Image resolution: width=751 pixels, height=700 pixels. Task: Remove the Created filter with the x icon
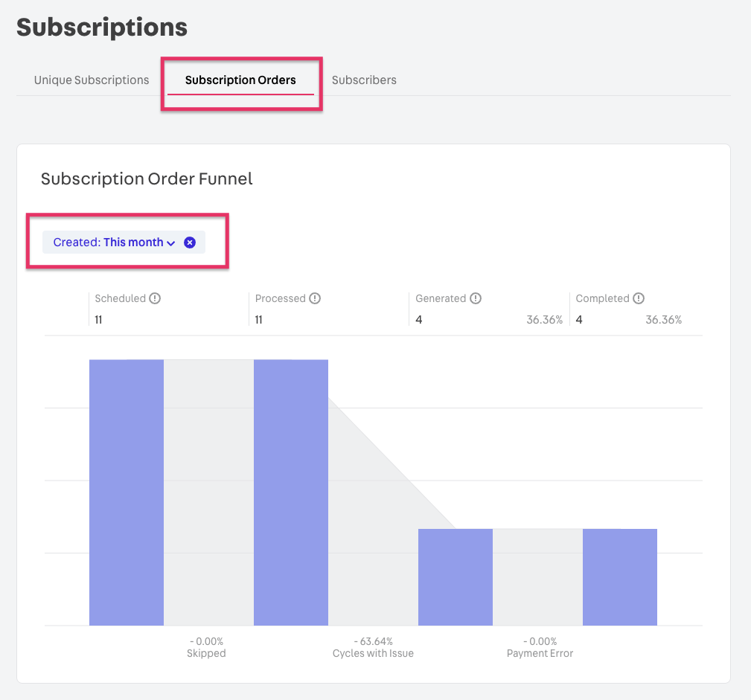190,243
